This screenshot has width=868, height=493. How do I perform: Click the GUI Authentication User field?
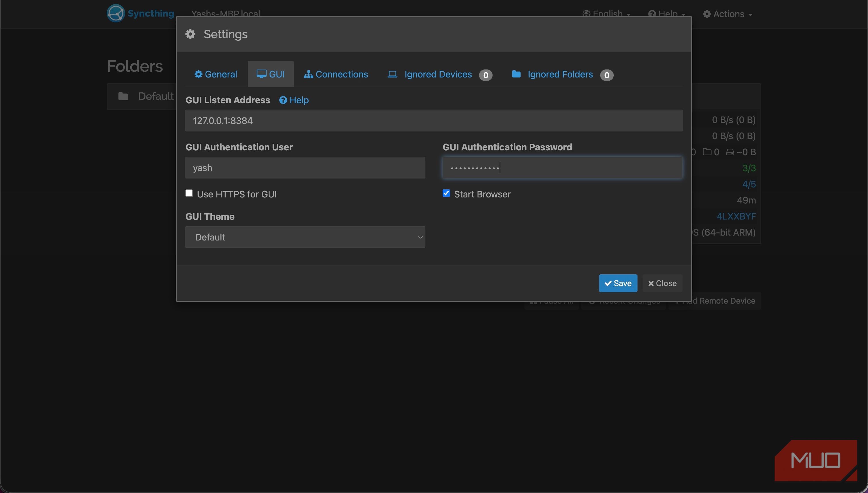coord(305,168)
